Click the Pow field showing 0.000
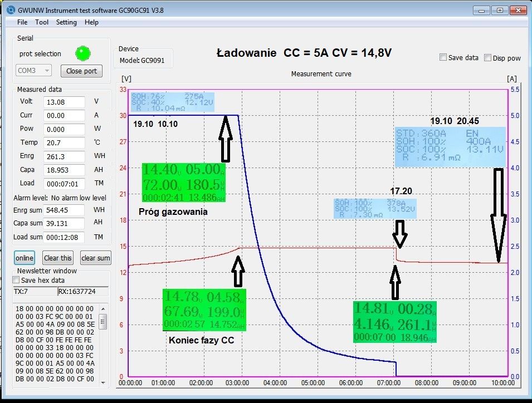 64,129
